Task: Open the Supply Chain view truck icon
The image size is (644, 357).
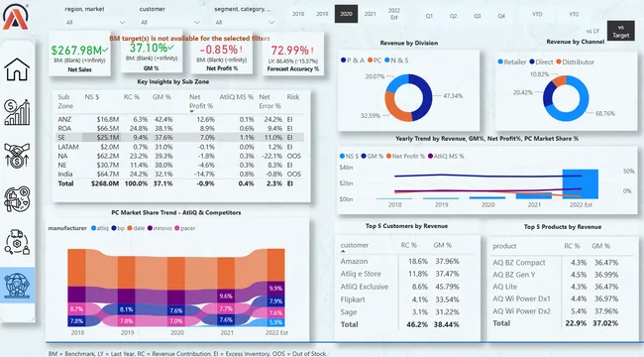Action: 17,242
